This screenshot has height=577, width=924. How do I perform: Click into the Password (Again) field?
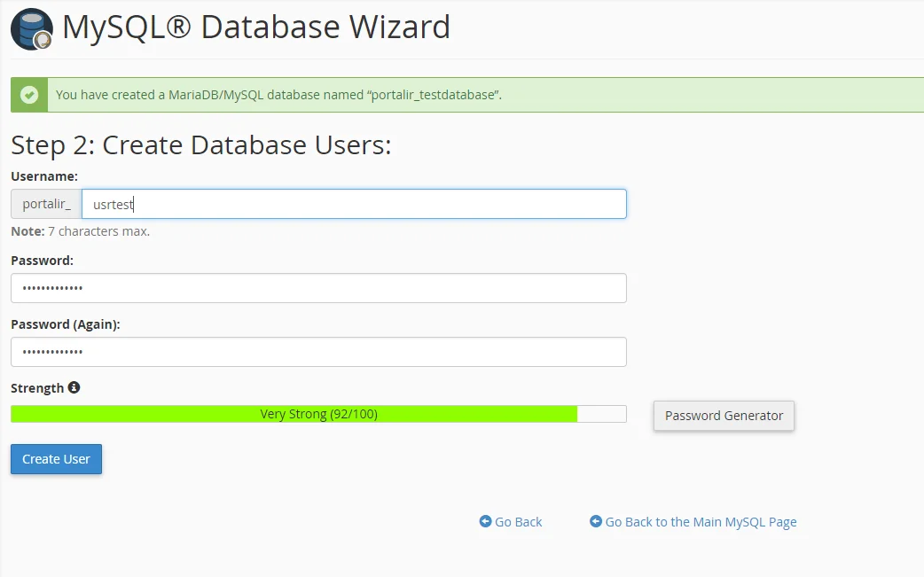point(318,352)
